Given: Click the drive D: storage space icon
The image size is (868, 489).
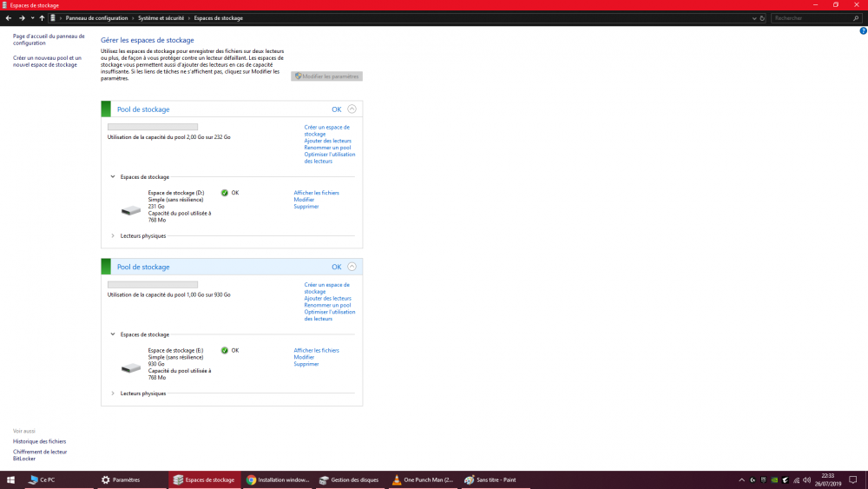Looking at the screenshot, I should [131, 210].
